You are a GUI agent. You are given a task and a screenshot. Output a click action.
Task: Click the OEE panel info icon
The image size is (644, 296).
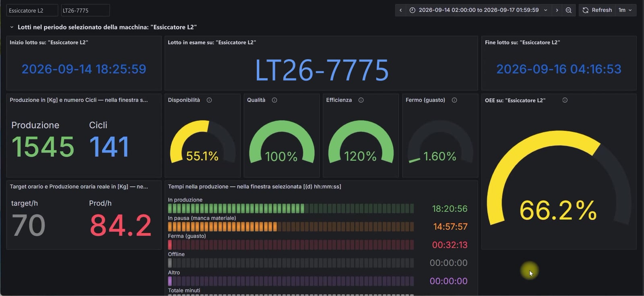[565, 100]
